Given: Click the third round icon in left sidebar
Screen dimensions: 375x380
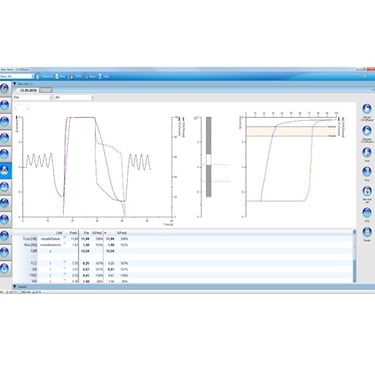Looking at the screenshot, I should coord(4,121).
